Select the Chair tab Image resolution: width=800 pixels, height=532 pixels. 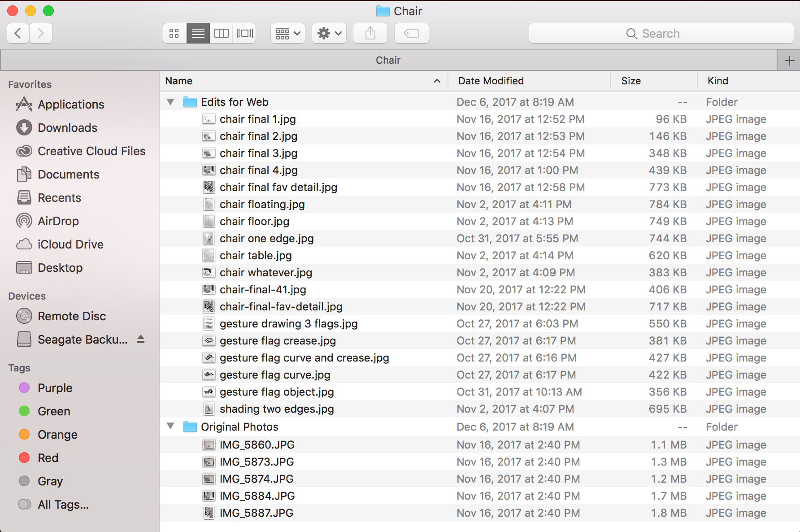click(x=388, y=60)
